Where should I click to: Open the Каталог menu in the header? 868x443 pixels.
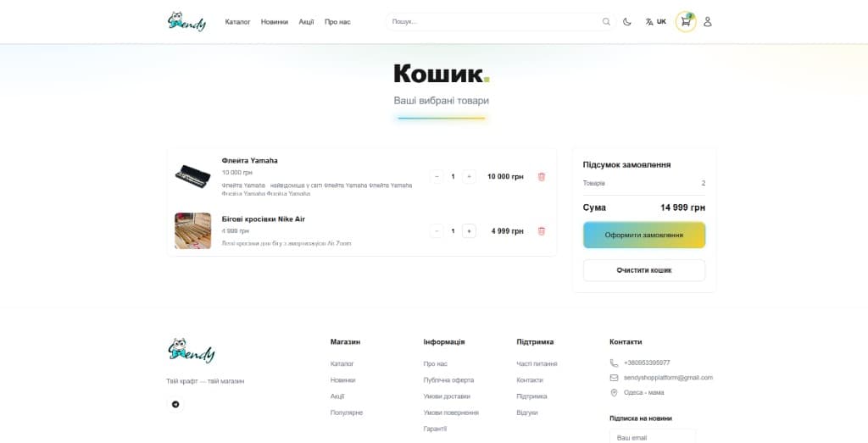tap(237, 22)
